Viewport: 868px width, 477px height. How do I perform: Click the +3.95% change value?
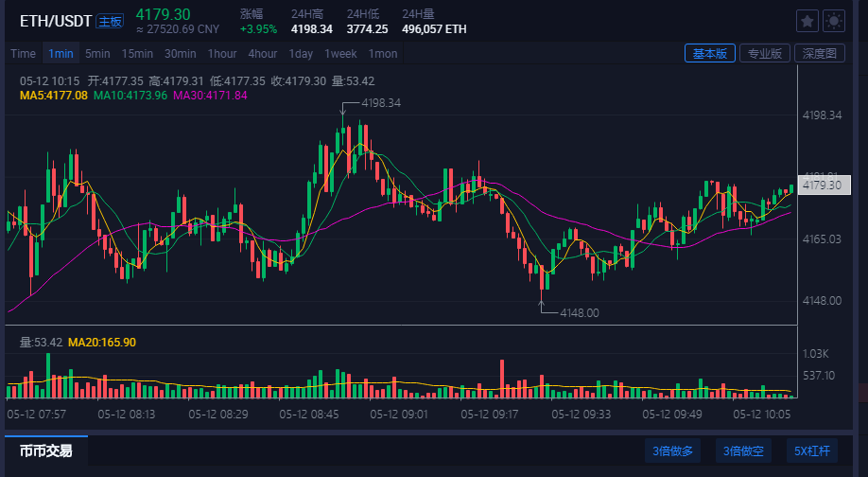coord(258,28)
